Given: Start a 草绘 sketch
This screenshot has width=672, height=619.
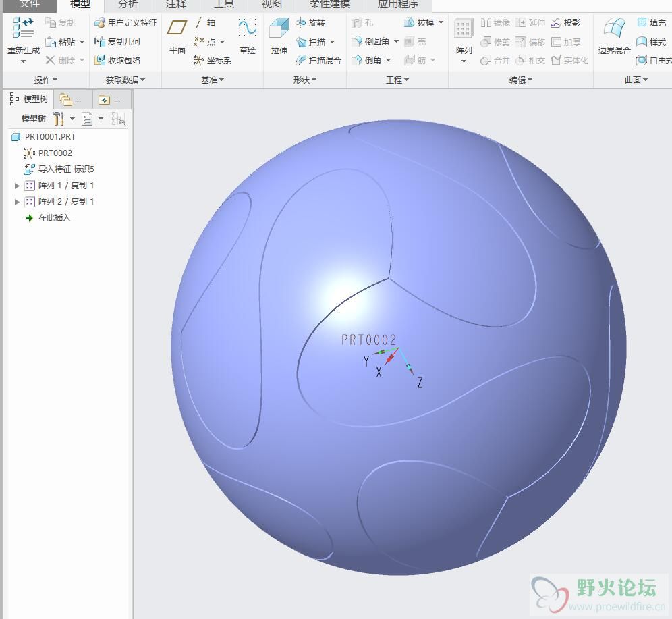Looking at the screenshot, I should [x=248, y=37].
